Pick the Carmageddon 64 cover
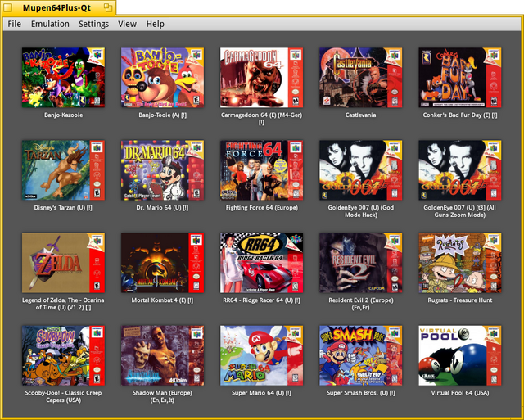Screen dimensions: 524x420 pyautogui.click(x=261, y=78)
